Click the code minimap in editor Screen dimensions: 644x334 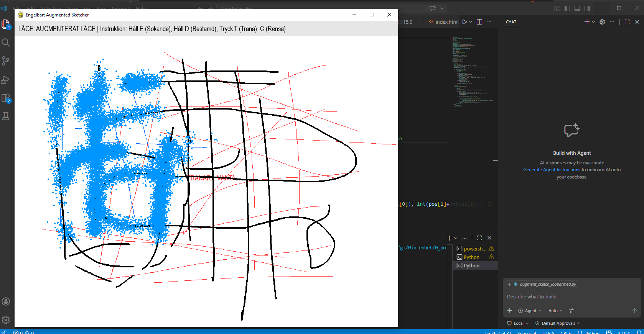point(471,72)
